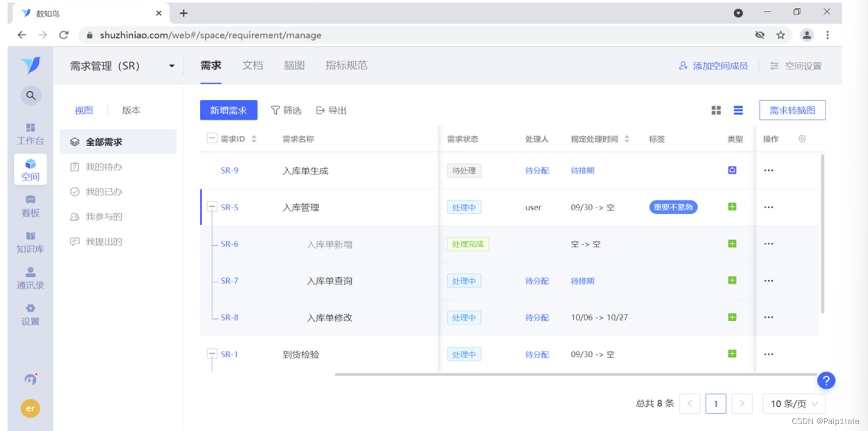Image resolution: width=868 pixels, height=431 pixels.
Task: Open Chrome profile account icon
Action: pos(807,35)
